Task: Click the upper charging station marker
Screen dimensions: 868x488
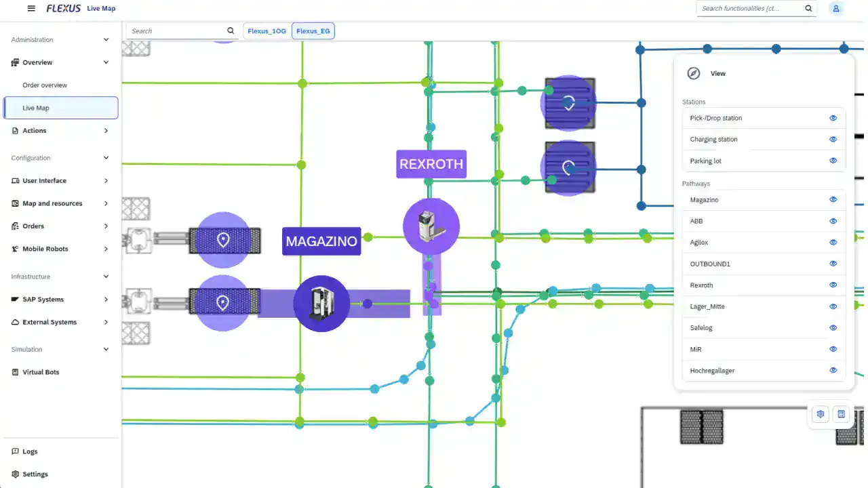Action: pos(568,103)
